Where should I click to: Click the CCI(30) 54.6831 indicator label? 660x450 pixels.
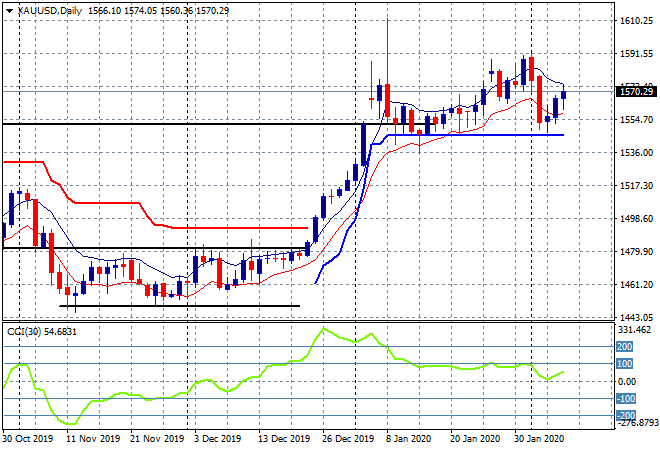pos(42,332)
